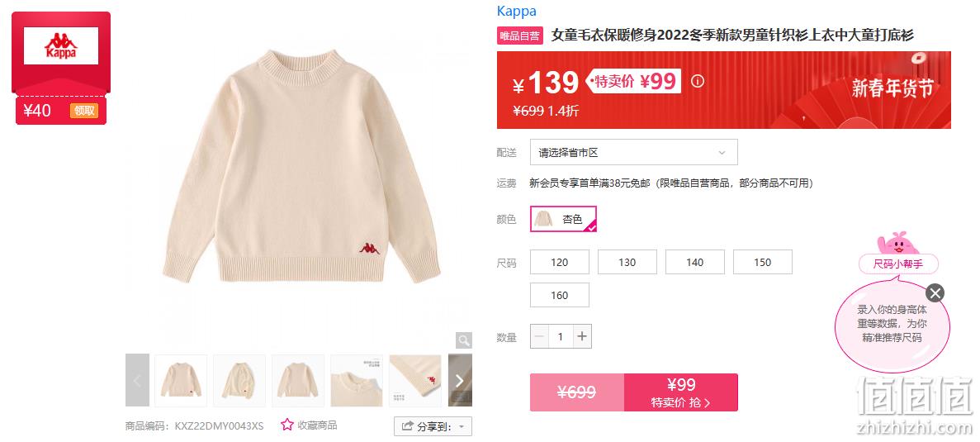Click the star favorite icon
The width and height of the screenshot is (980, 442).
coord(286,425)
